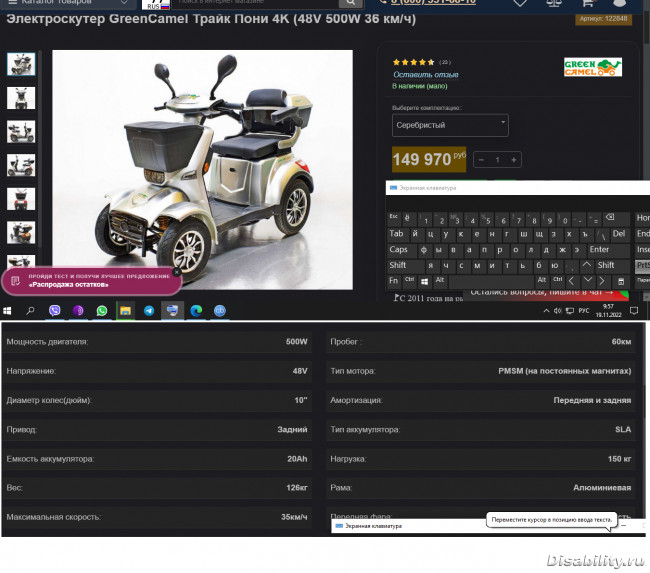Screen dimensions: 650x573
Task: Toggle left Ctrl on the on-screen keyboard
Action: point(409,281)
